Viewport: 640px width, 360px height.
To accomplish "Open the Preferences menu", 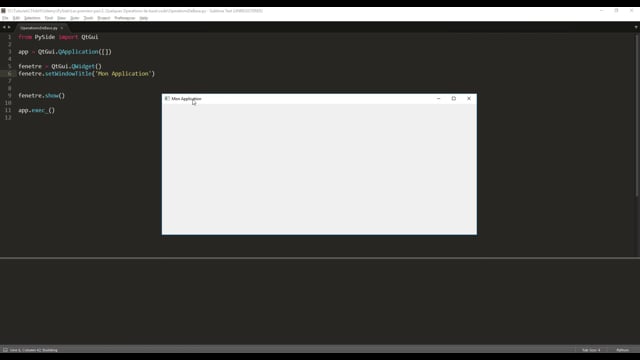I will click(x=125, y=18).
